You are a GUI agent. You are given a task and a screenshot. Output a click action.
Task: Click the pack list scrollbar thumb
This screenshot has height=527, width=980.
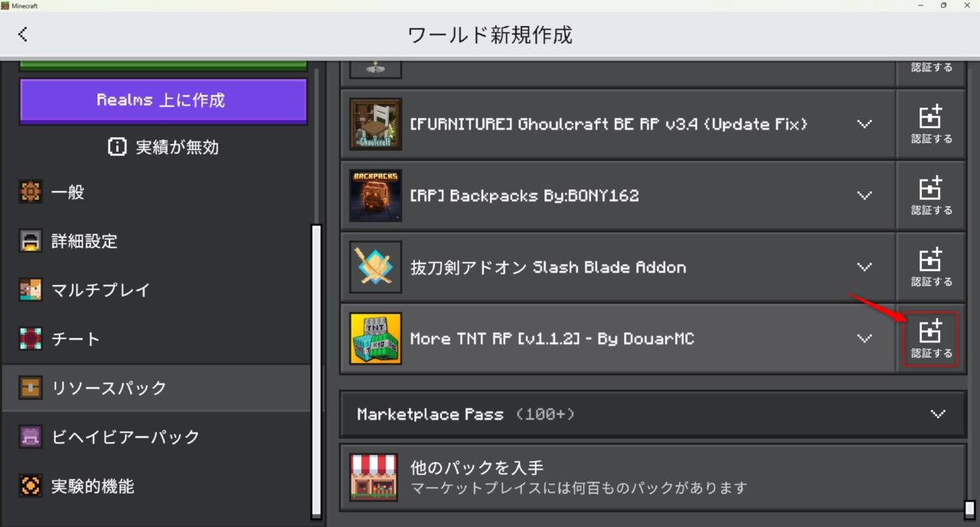coord(969,509)
